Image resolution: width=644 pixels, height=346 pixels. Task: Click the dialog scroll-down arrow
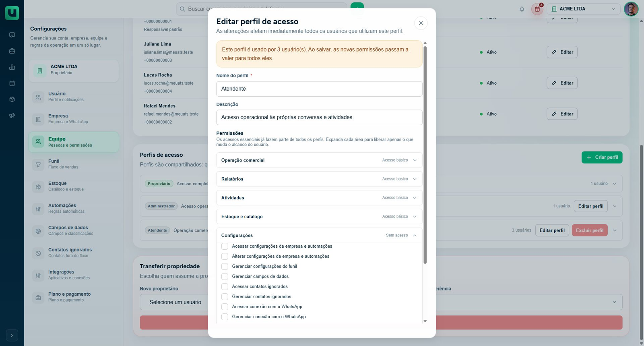click(x=425, y=321)
